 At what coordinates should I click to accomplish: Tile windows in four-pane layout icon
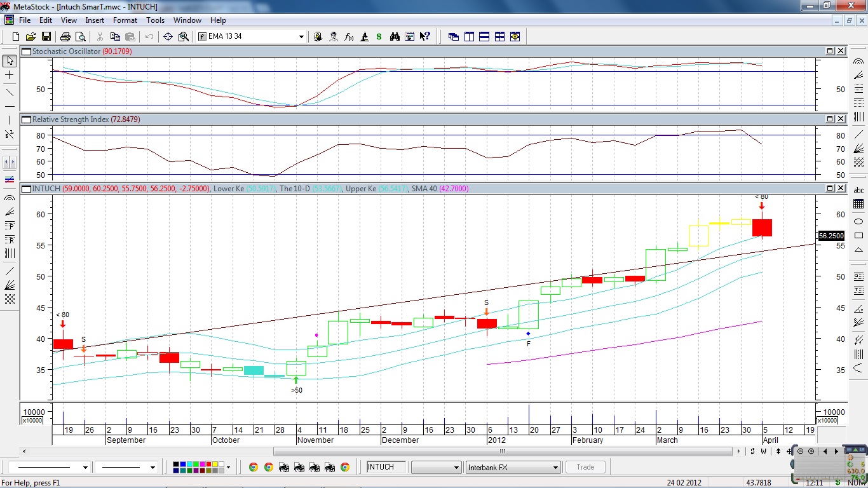[499, 37]
